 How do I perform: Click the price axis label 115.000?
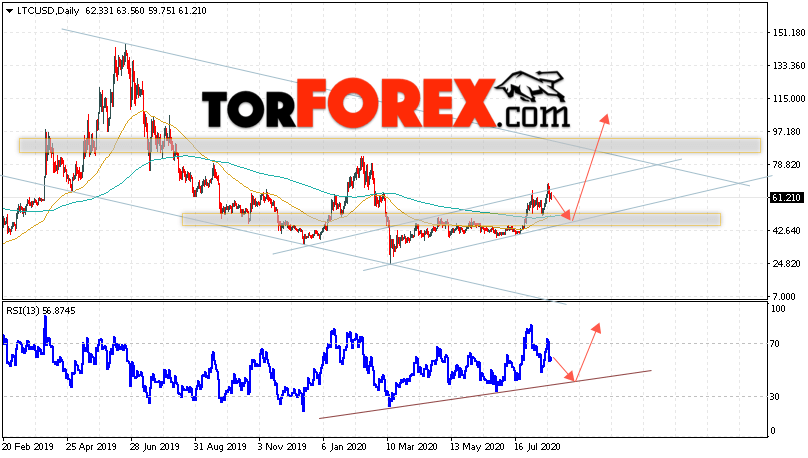click(789, 99)
